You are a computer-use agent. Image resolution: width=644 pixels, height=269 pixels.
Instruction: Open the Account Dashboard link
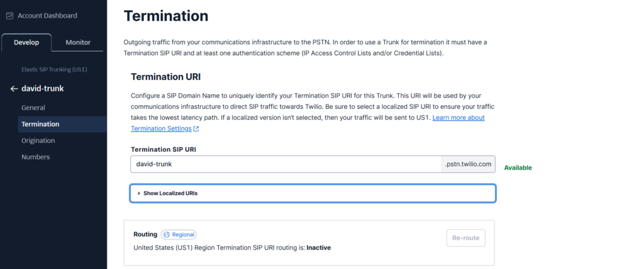(47, 16)
